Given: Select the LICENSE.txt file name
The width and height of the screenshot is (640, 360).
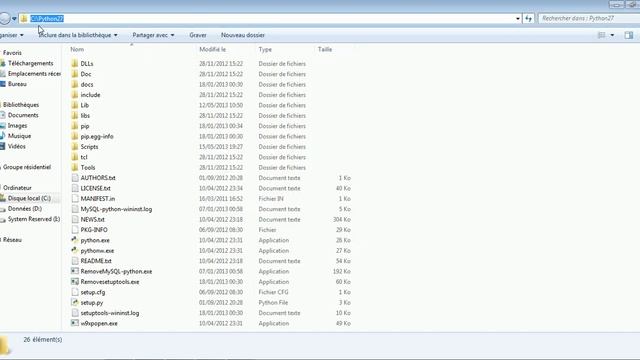Looking at the screenshot, I should pyautogui.click(x=96, y=188).
